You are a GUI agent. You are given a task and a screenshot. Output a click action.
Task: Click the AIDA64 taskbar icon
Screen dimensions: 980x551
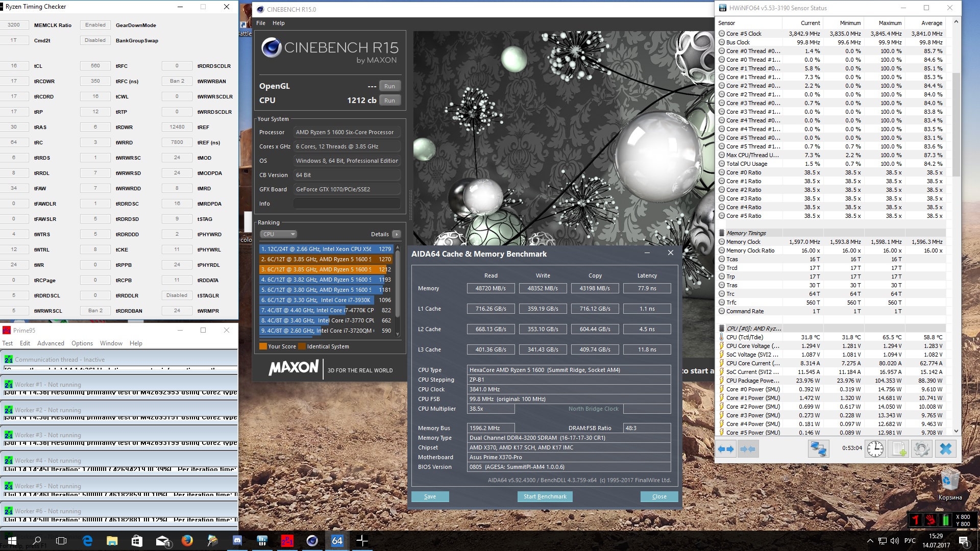[337, 540]
